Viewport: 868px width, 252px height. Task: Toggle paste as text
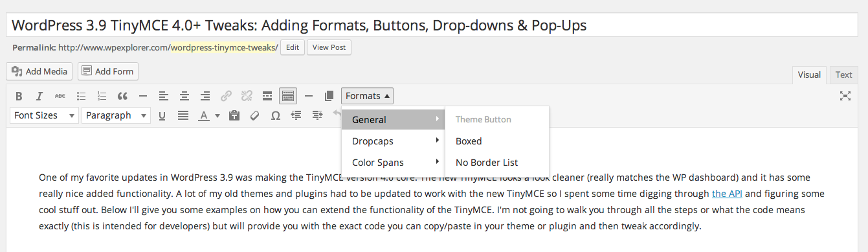(x=234, y=115)
